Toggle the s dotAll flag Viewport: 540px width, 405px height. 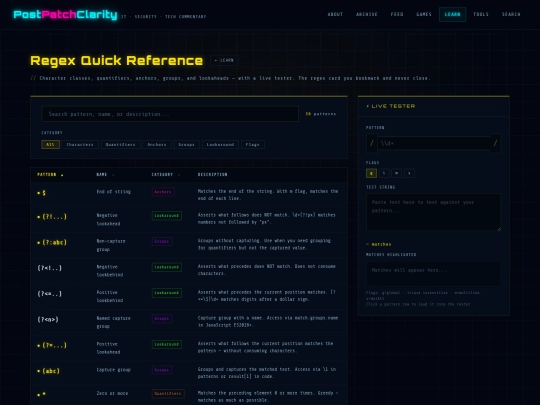(x=409, y=173)
